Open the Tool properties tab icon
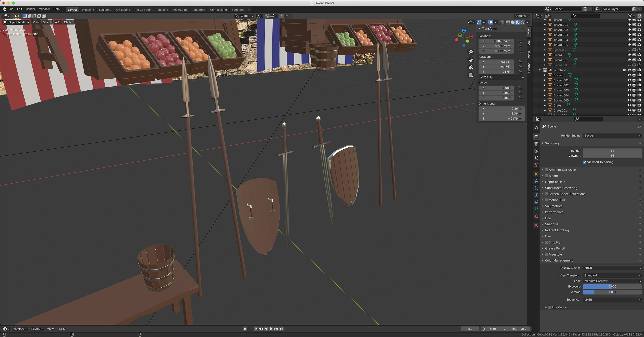Image resolution: width=644 pixels, height=337 pixels. (536, 128)
